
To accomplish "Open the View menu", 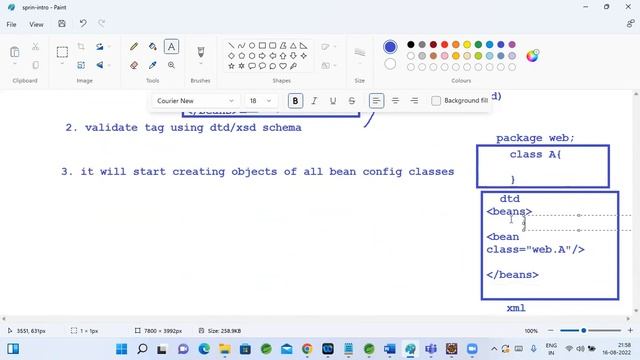I will coord(36,24).
